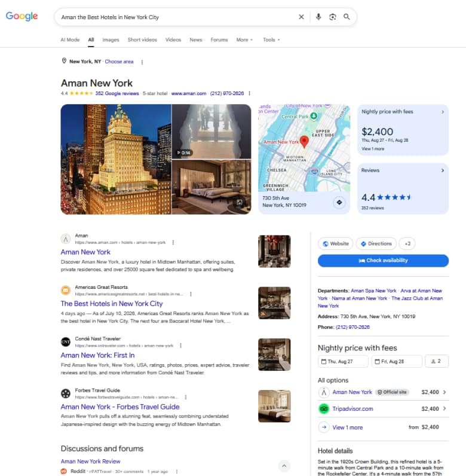Open more options beside Choose area
Screen dimensions: 466x476
click(142, 62)
